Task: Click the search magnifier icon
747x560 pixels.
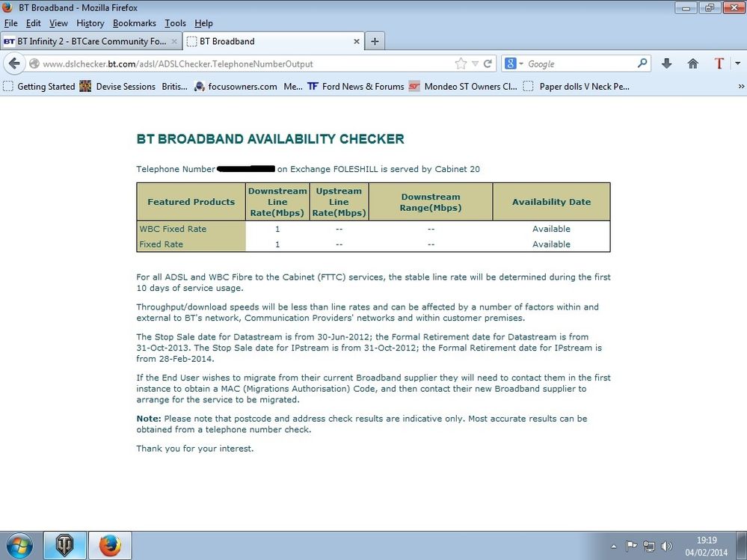Action: click(642, 63)
